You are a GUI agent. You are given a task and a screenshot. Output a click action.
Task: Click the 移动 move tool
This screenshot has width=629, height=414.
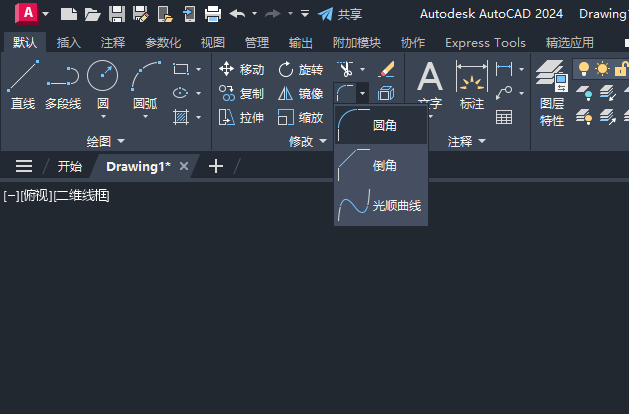click(241, 69)
